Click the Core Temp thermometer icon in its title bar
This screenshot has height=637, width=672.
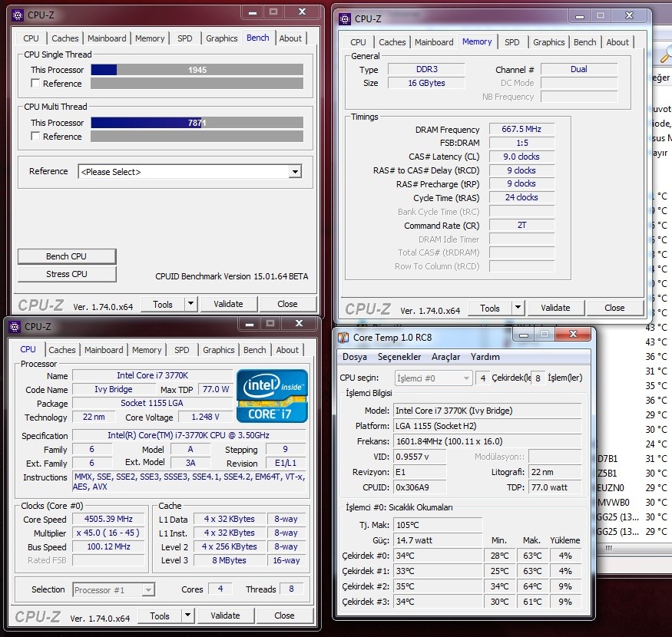pos(343,338)
